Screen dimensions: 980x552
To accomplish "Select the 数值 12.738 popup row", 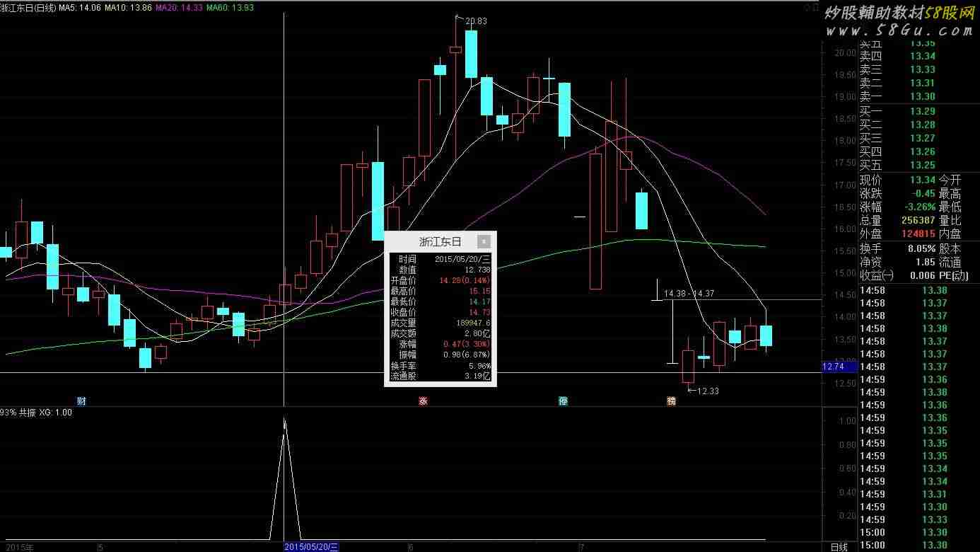I will coord(440,270).
